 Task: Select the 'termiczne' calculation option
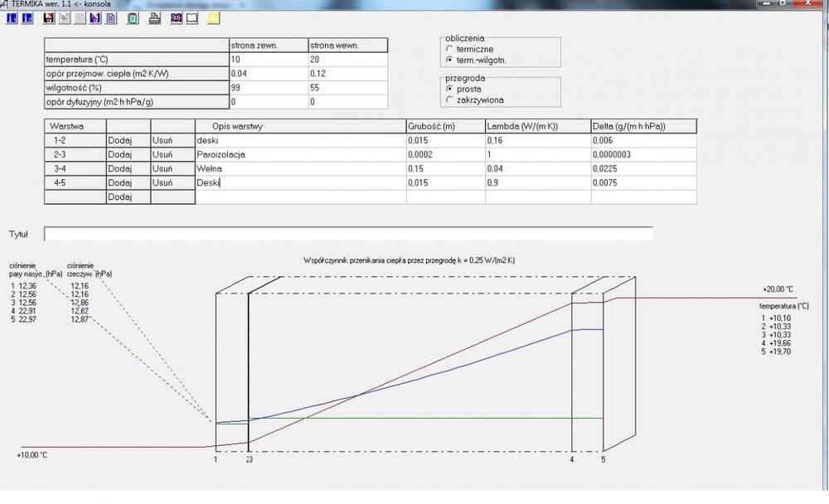(x=450, y=50)
